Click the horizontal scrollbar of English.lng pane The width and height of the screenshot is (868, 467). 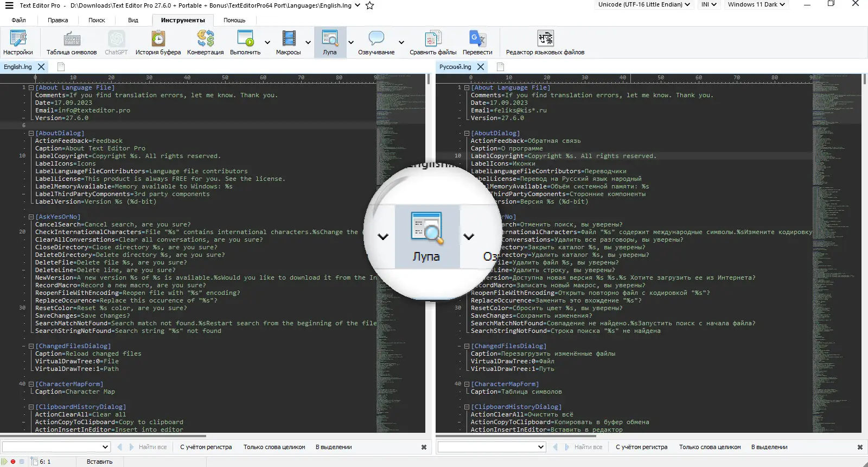pyautogui.click(x=103, y=436)
